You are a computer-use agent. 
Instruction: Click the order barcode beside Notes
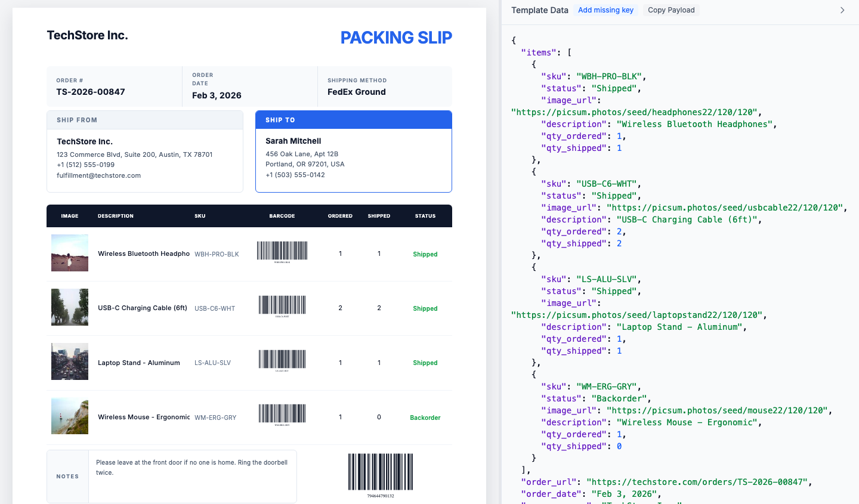pos(381,472)
